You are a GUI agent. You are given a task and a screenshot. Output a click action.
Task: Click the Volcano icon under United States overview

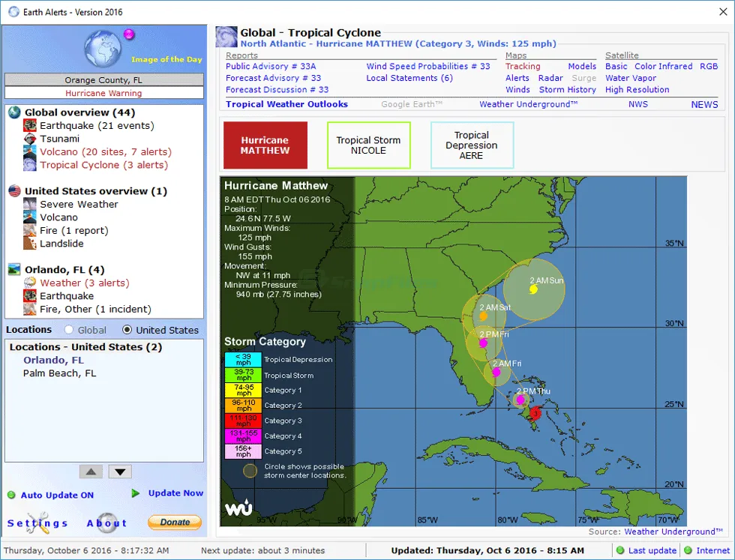(29, 217)
